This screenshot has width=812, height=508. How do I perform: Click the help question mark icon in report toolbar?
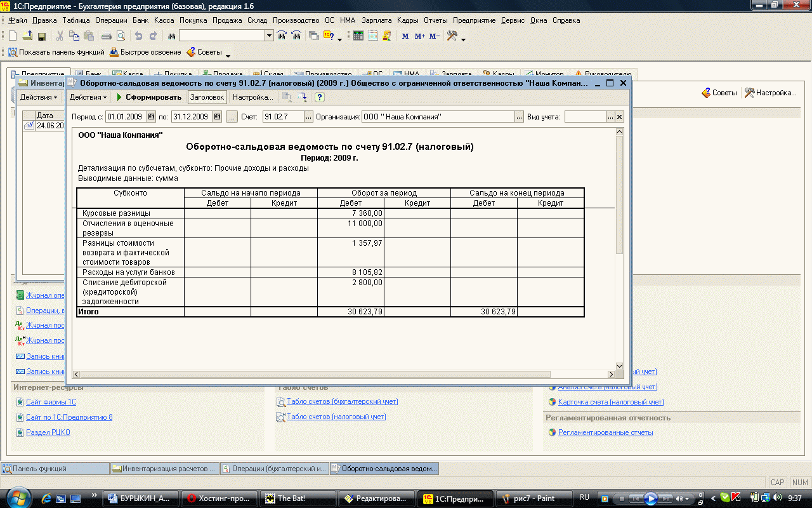coord(320,97)
